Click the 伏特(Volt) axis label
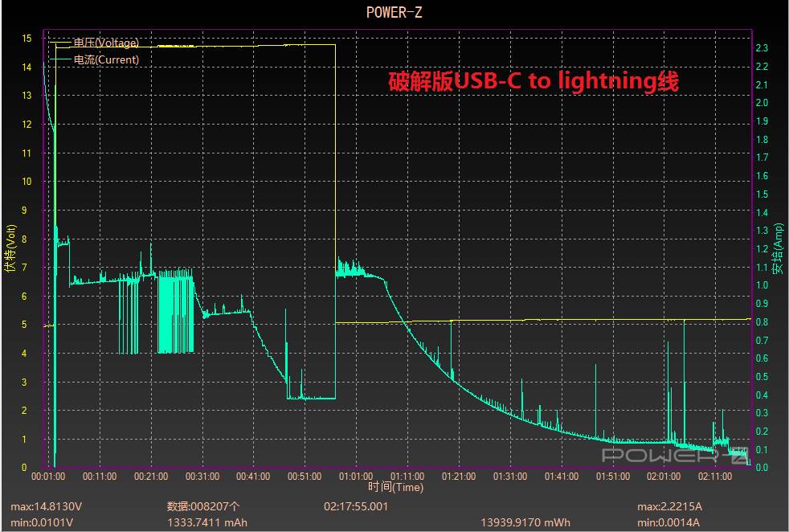The image size is (789, 532). coord(10,248)
